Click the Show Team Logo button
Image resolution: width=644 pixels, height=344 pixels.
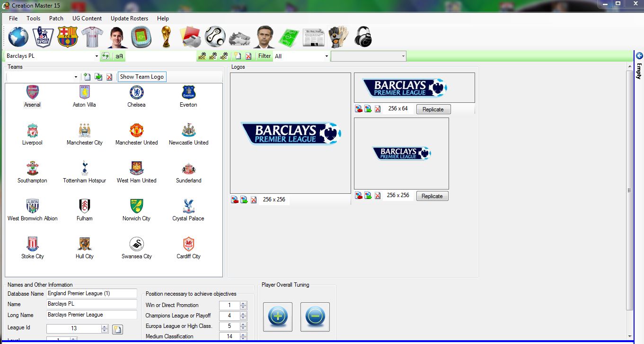click(142, 77)
